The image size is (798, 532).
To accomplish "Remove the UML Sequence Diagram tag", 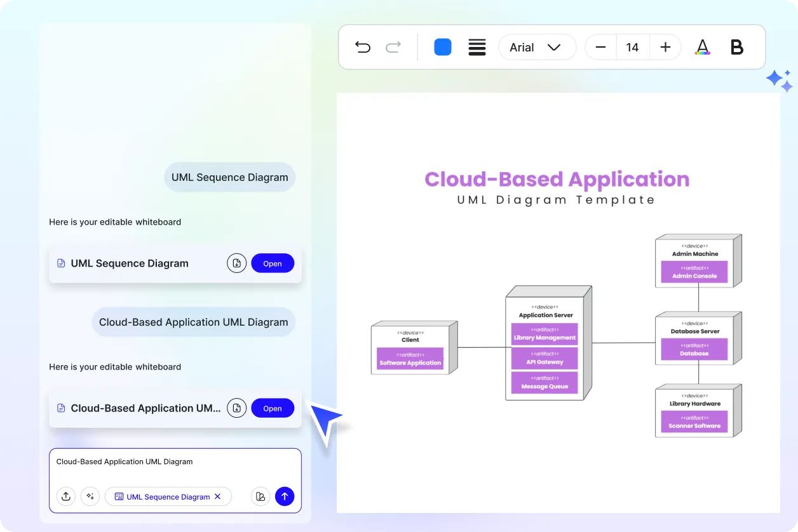I will pyautogui.click(x=218, y=496).
